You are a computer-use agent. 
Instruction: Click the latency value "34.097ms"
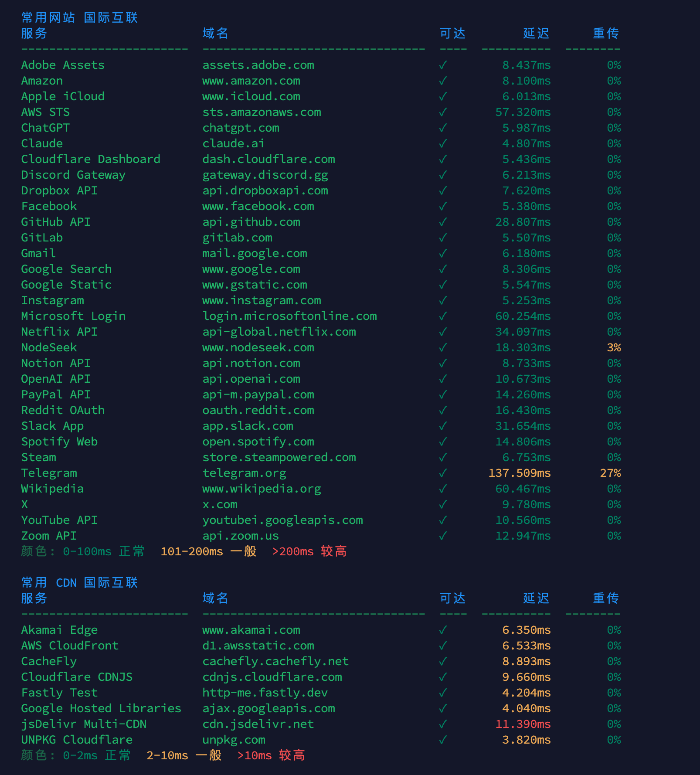[x=523, y=332]
